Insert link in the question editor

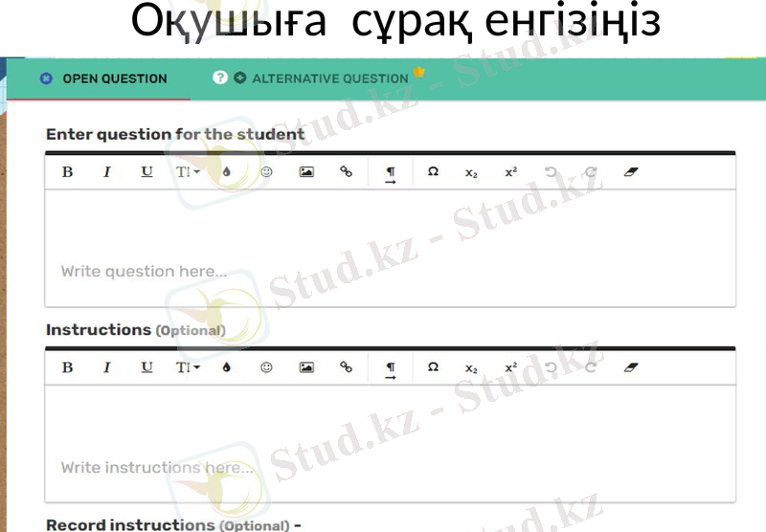(x=346, y=171)
